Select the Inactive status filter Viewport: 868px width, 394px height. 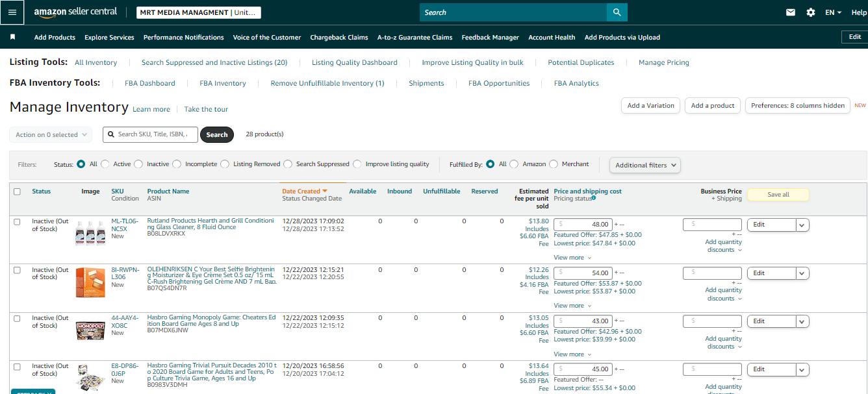coord(138,164)
